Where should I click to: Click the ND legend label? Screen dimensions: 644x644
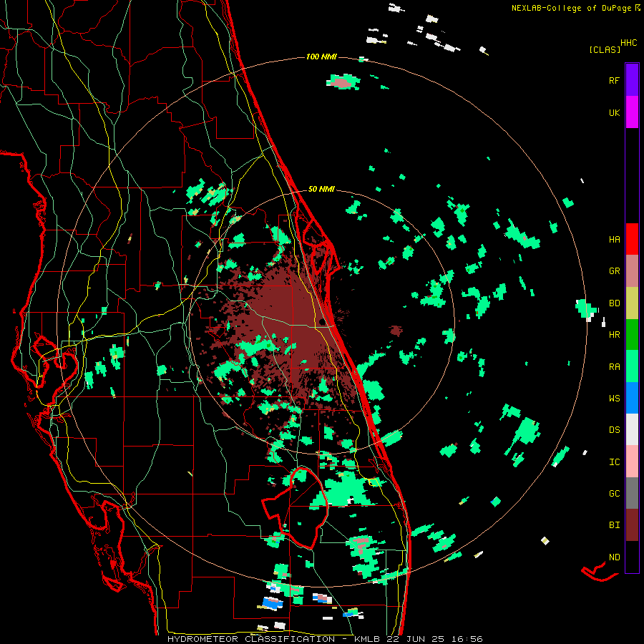pos(614,557)
